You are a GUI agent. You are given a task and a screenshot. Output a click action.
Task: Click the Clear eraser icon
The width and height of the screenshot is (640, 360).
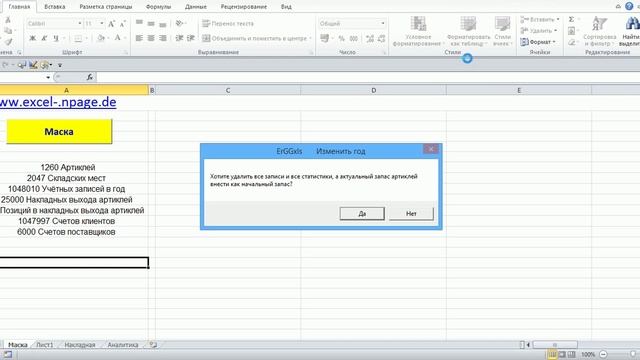(571, 42)
